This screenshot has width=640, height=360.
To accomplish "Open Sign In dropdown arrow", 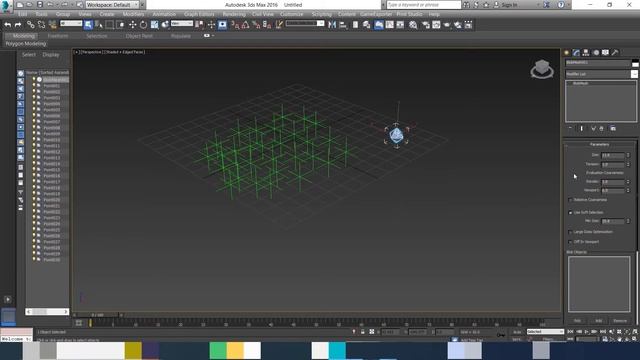I will pyautogui.click(x=539, y=5).
